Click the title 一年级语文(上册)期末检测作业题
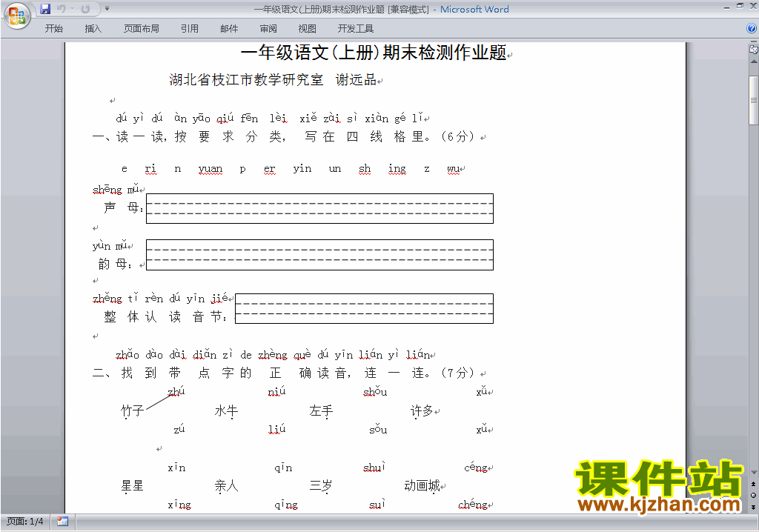Screen dimensions: 759x532 (x=374, y=53)
